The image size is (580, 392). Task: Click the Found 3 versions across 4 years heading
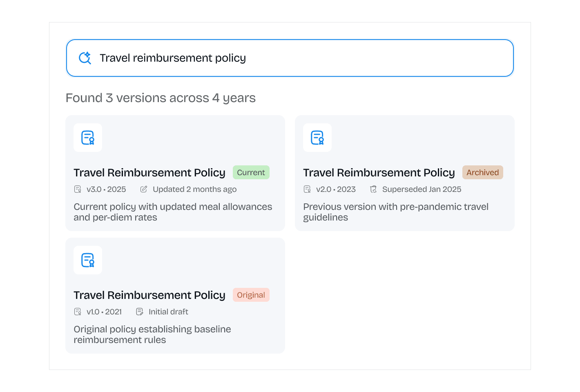coord(161,98)
